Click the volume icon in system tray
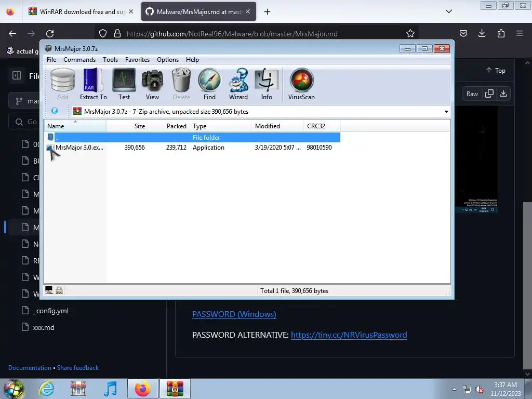 point(480,390)
